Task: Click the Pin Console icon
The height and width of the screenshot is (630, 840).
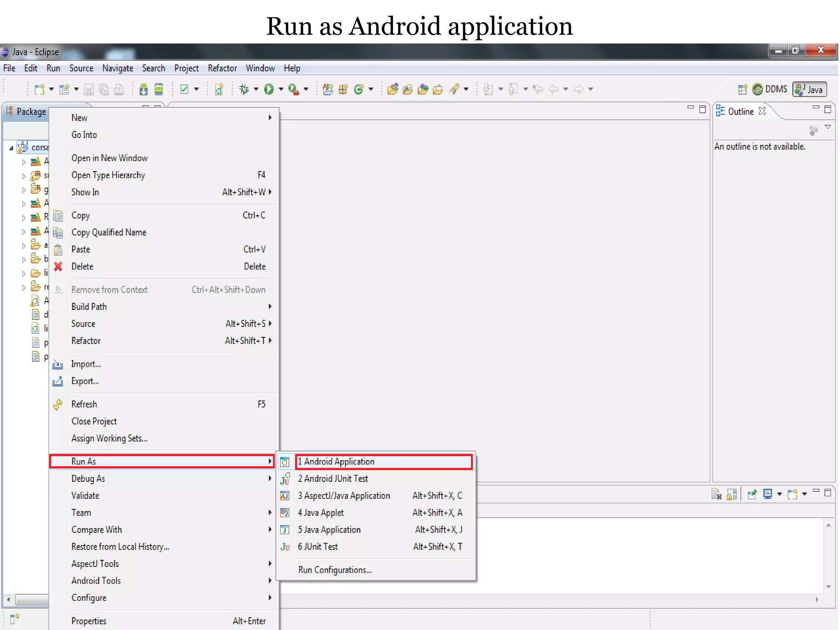Action: point(752,494)
